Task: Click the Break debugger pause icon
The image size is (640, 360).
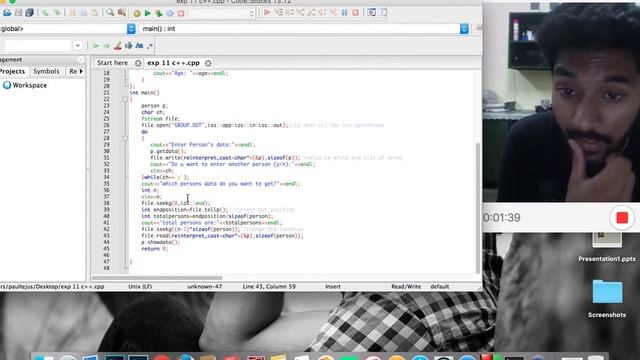Action: click(x=344, y=13)
